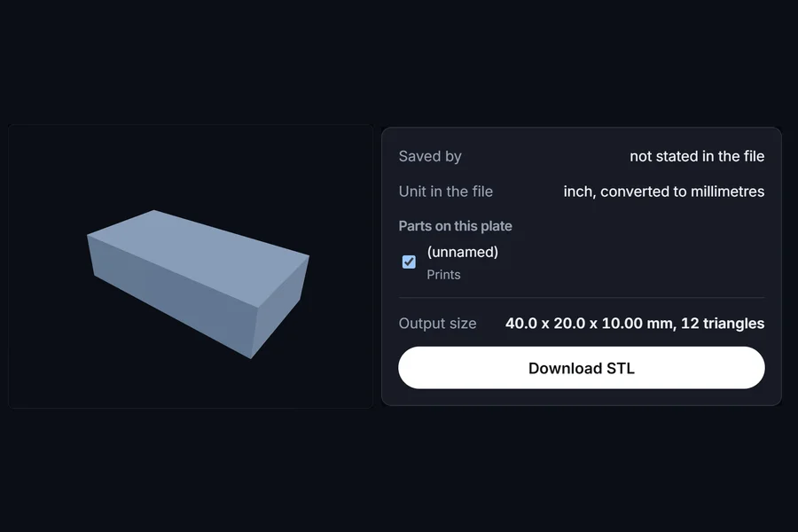Click the 'Unit in the file' label
Viewport: 798px width, 532px height.
(446, 191)
